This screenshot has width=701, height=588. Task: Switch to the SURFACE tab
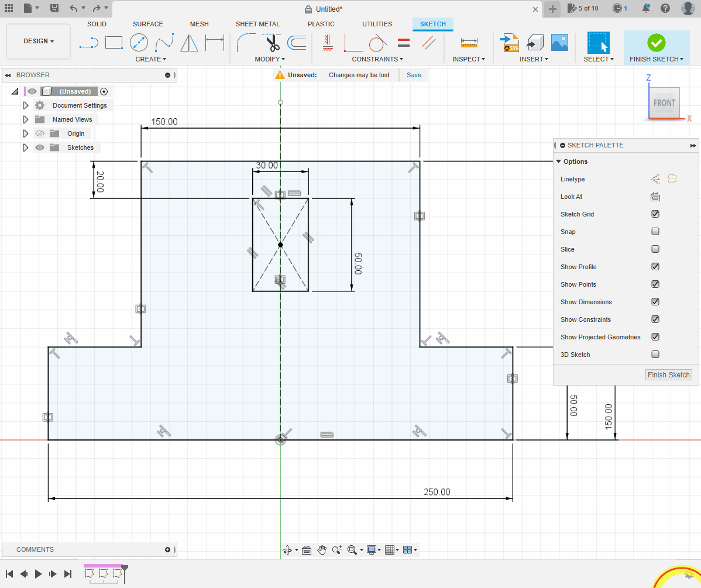pyautogui.click(x=147, y=24)
